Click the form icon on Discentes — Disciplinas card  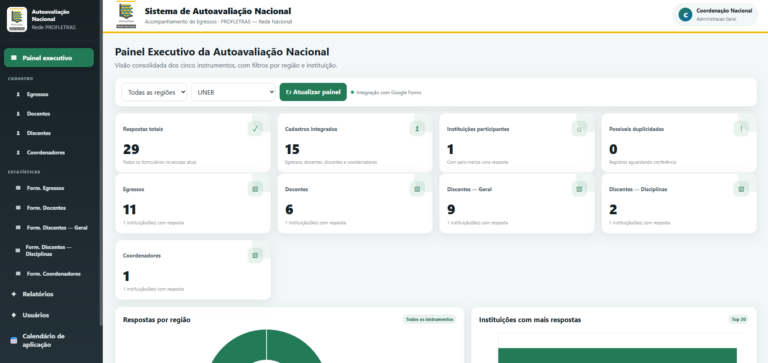click(741, 189)
